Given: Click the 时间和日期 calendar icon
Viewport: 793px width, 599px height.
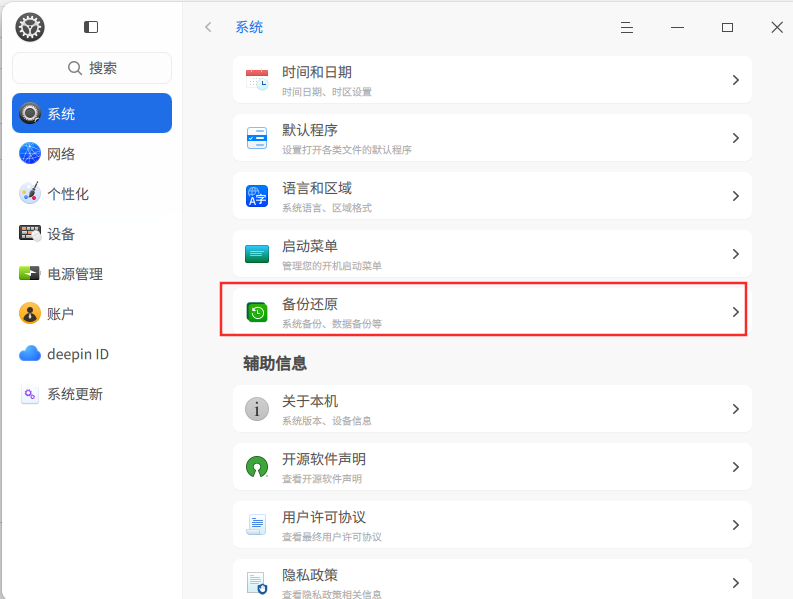Looking at the screenshot, I should (257, 80).
